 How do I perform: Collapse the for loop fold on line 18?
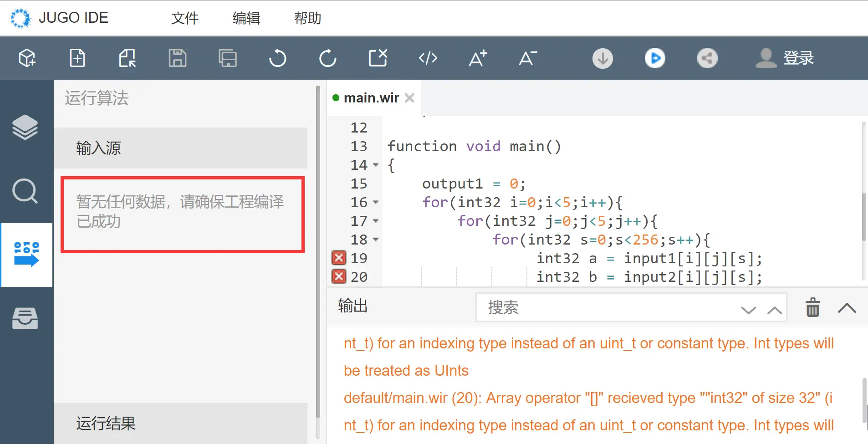click(376, 240)
